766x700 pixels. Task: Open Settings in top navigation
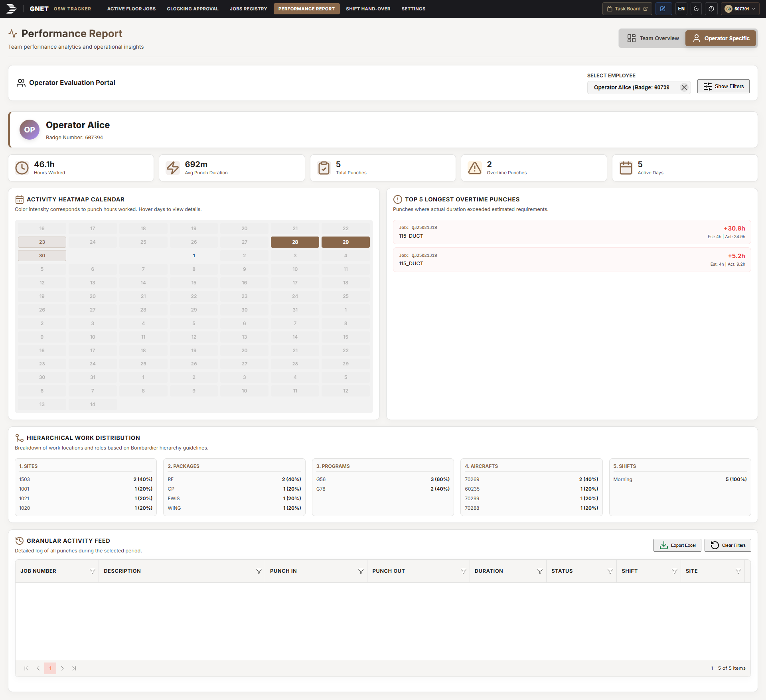coord(413,9)
